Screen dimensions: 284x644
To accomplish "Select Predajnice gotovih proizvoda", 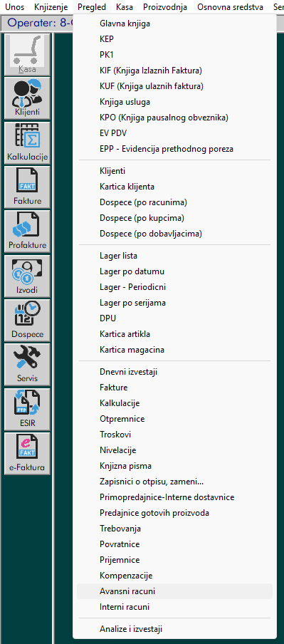I will (x=174, y=513).
